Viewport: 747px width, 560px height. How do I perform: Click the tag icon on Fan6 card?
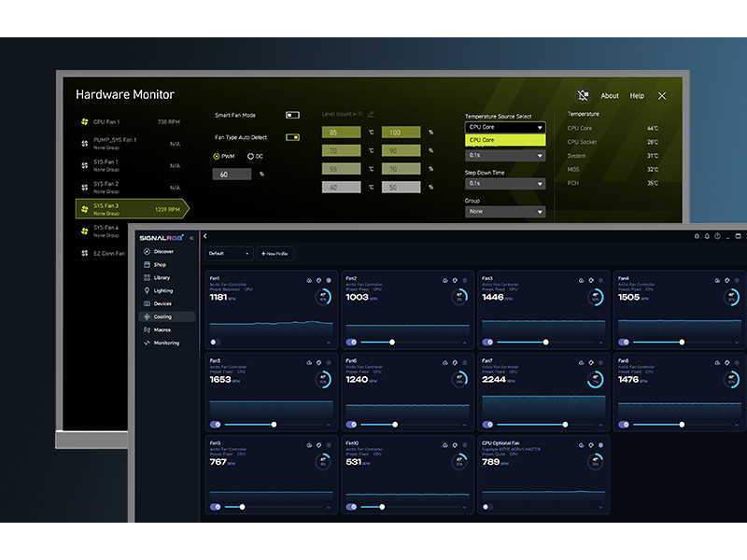tap(455, 363)
